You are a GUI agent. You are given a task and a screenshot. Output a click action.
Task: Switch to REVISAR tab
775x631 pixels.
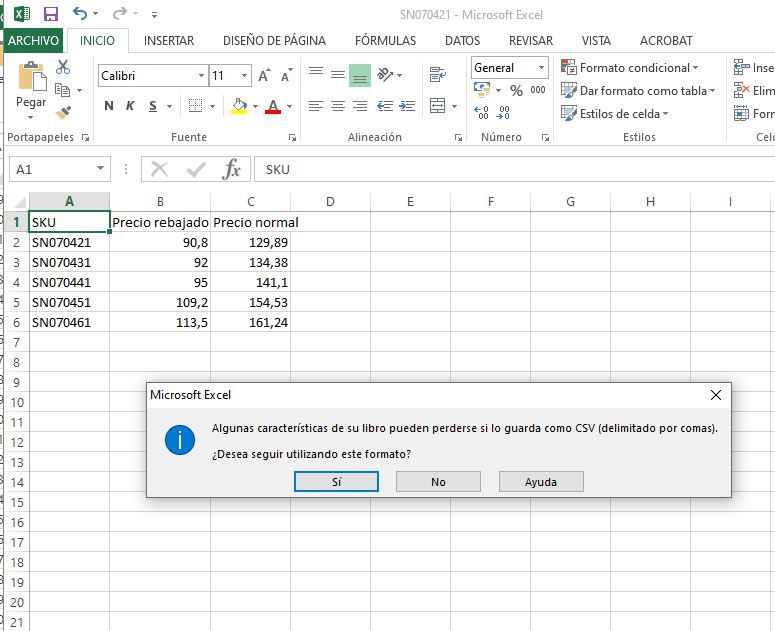[531, 41]
